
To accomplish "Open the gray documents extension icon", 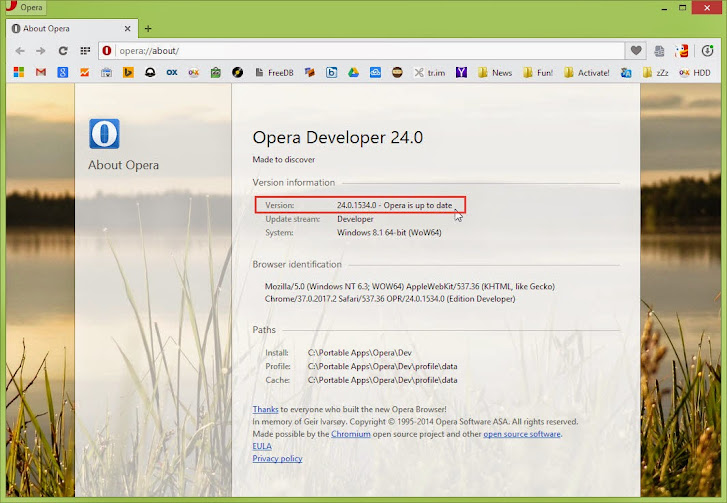I will pyautogui.click(x=659, y=51).
